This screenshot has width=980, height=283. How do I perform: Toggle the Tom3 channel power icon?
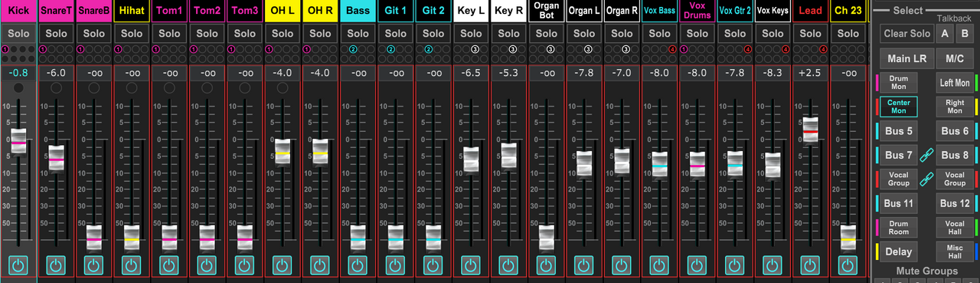point(245,265)
